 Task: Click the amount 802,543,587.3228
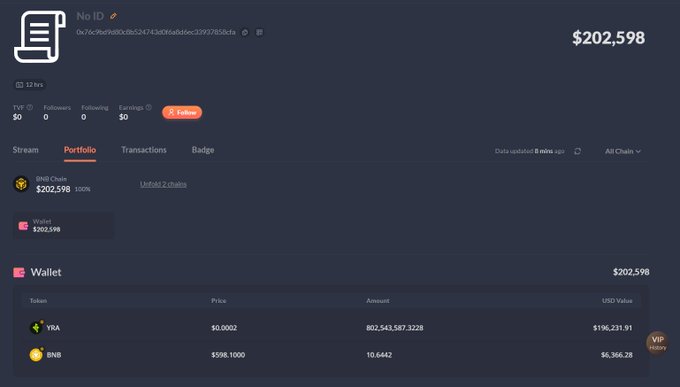[395, 328]
